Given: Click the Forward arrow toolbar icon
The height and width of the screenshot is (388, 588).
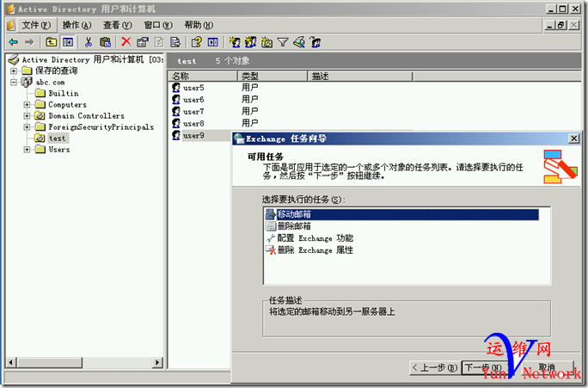Looking at the screenshot, I should [29, 42].
